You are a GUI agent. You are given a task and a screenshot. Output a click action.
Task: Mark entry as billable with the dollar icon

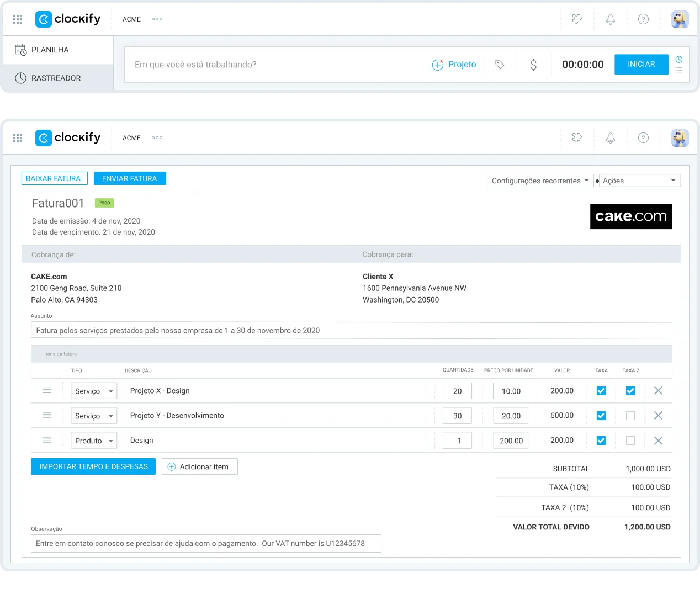pos(533,64)
